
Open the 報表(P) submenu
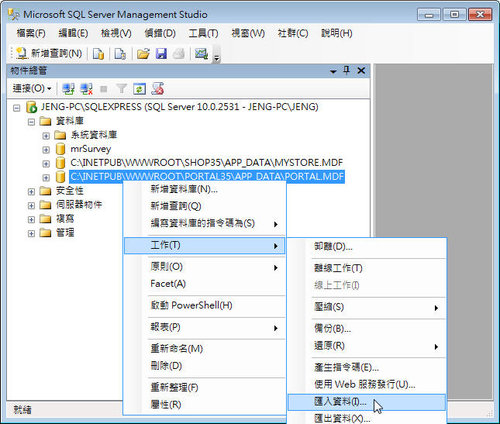[x=205, y=327]
